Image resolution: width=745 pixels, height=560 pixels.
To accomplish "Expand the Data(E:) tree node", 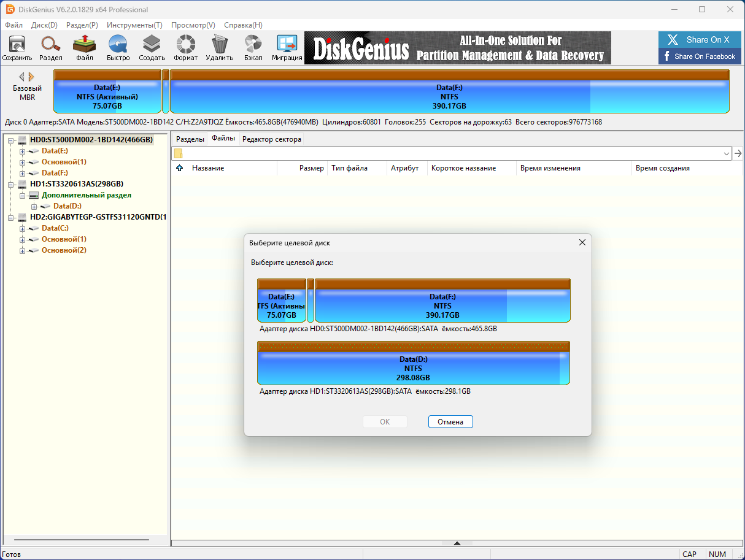I will 23,151.
